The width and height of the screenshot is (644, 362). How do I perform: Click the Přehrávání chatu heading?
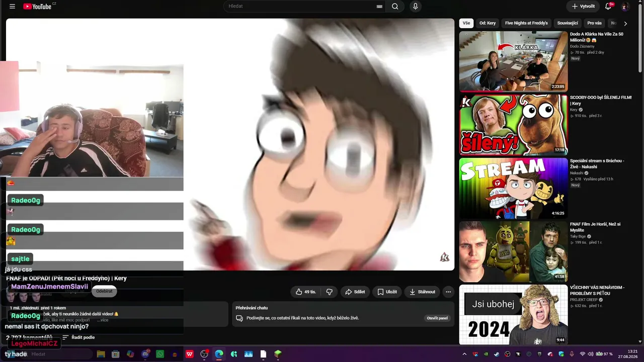tap(252, 308)
